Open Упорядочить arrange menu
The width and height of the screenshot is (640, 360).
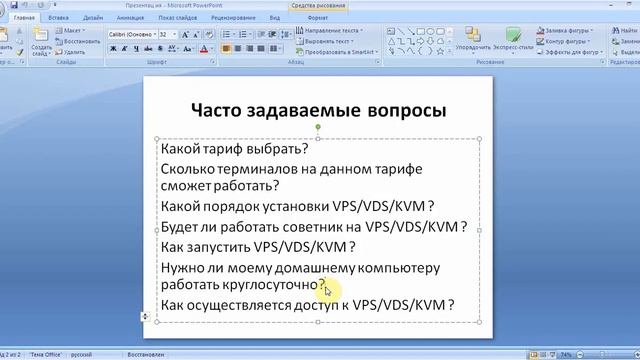473,41
